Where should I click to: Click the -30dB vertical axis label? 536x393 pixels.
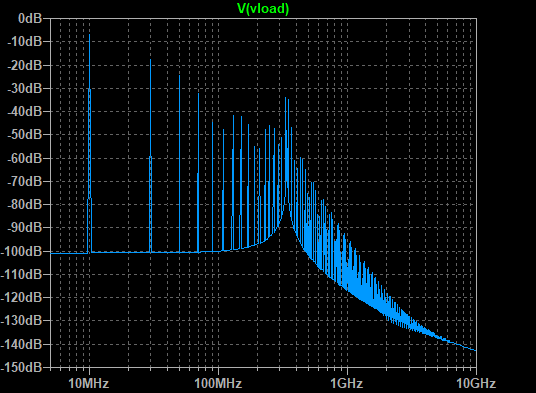pos(25,88)
